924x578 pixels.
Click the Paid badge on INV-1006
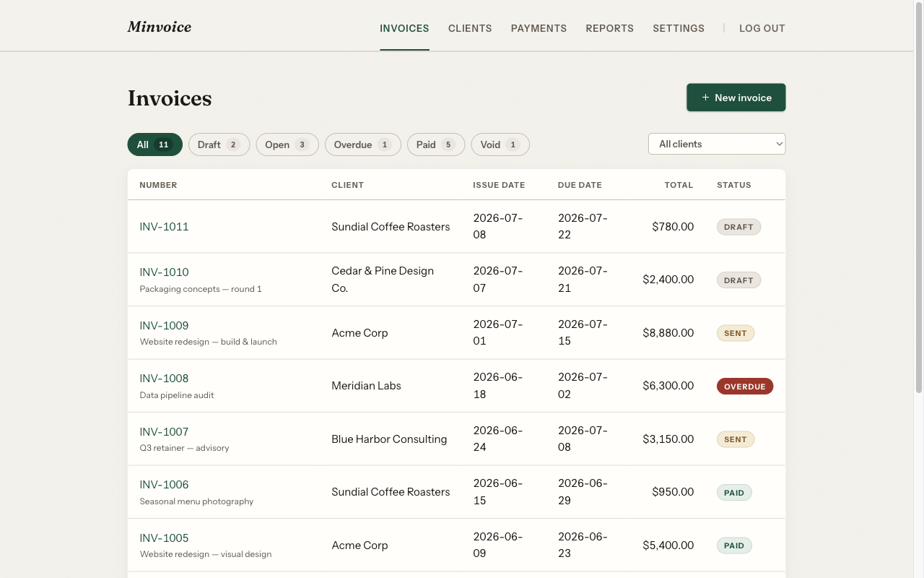(734, 493)
